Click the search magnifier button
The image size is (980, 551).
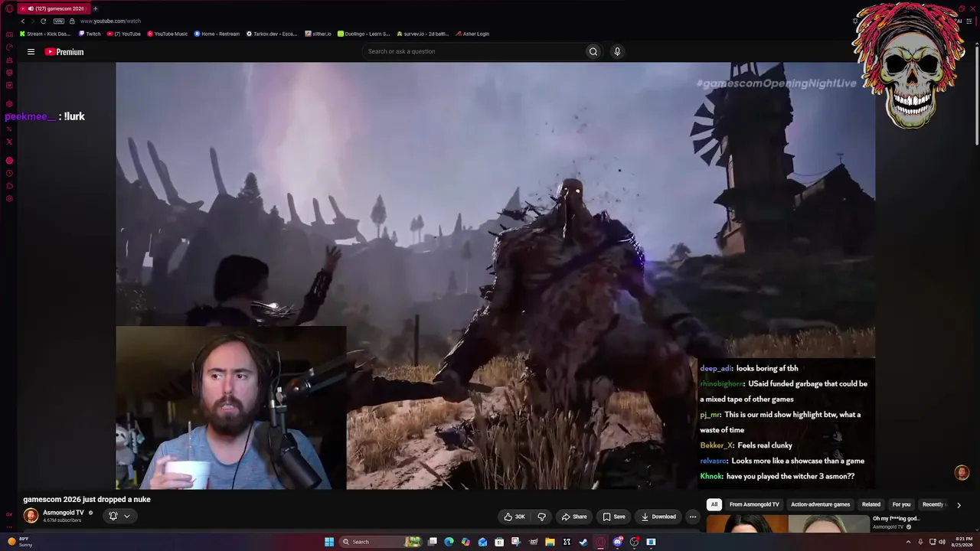pos(593,51)
